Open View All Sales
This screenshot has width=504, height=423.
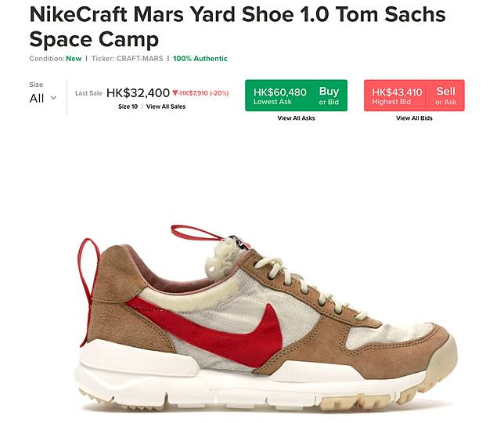pyautogui.click(x=166, y=107)
